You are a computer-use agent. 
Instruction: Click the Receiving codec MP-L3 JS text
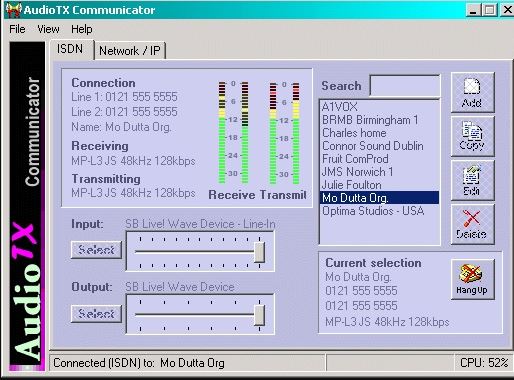click(x=133, y=161)
